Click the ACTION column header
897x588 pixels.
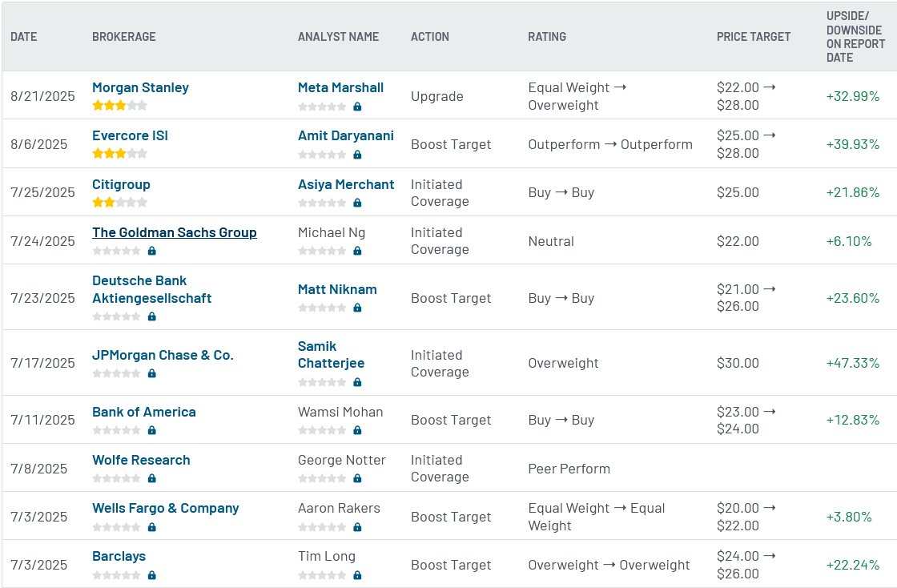coord(429,37)
